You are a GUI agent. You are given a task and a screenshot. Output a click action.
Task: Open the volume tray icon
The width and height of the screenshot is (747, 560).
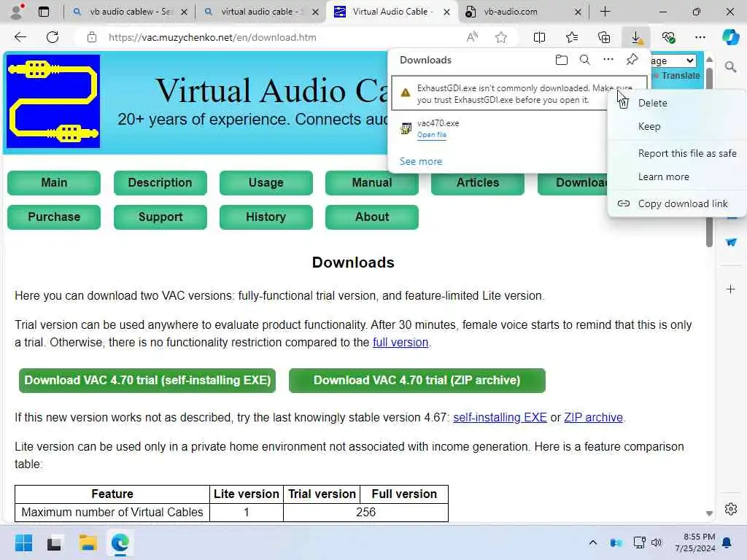point(657,542)
